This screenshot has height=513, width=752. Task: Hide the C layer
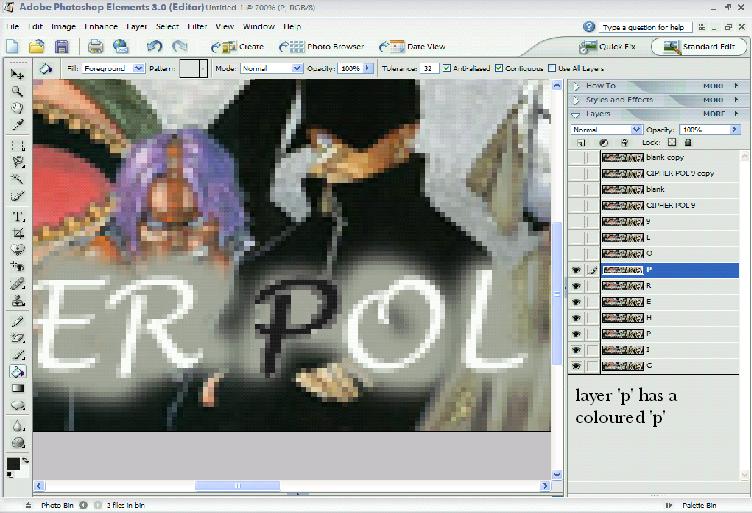pyautogui.click(x=576, y=366)
